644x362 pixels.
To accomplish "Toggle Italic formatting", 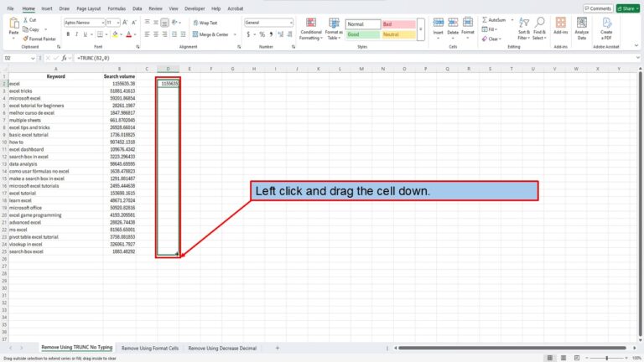I will [76, 34].
